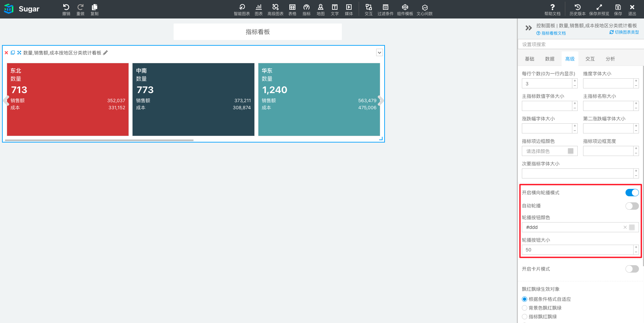The image size is (644, 323).
Task: Click the 轮播按钮大小 input field
Action: coord(578,250)
